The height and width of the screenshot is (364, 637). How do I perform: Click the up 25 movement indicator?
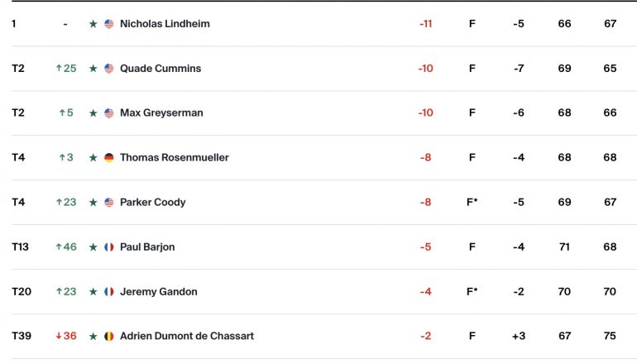(x=66, y=68)
